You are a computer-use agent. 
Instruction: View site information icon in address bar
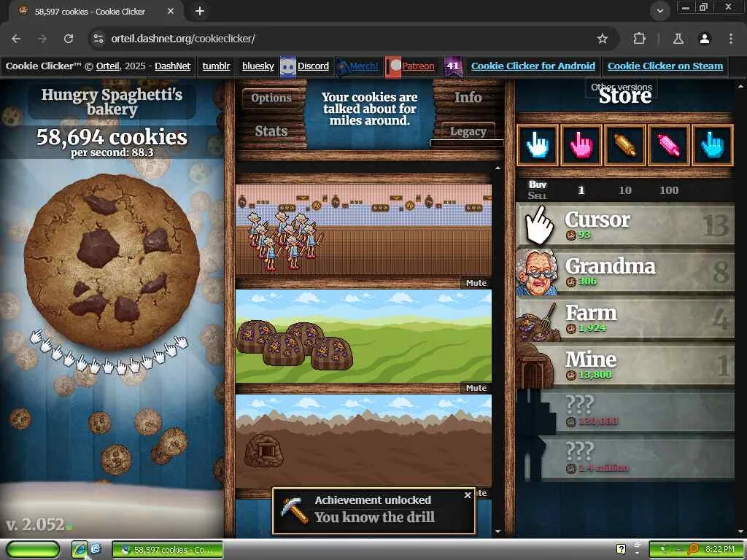(x=98, y=39)
